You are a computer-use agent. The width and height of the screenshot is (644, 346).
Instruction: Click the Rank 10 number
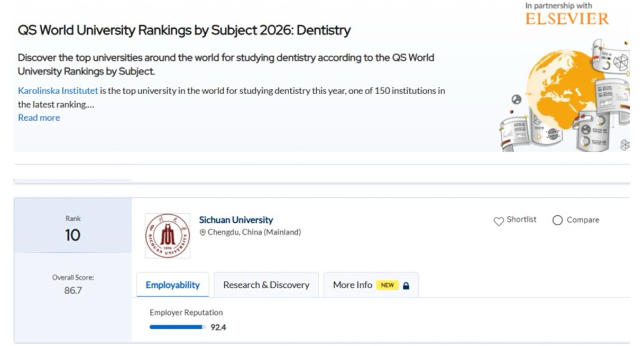72,235
